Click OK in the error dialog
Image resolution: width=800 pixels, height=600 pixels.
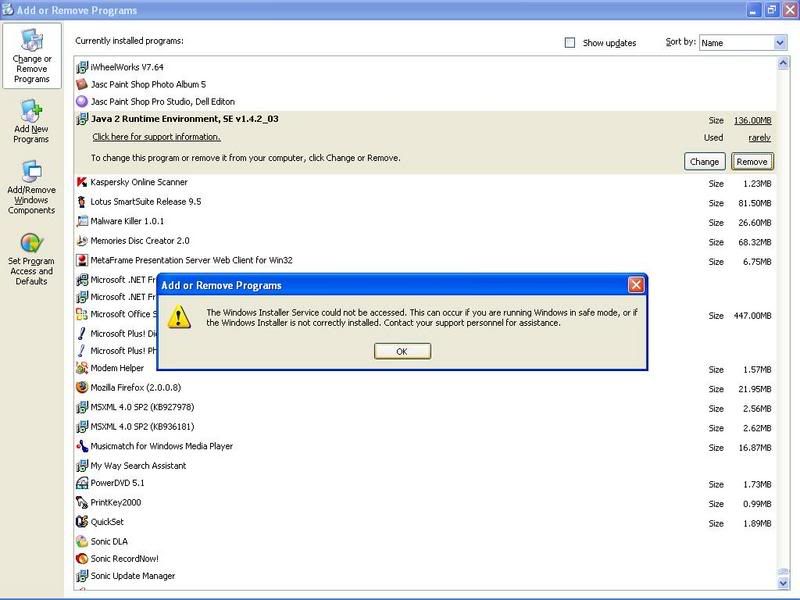coord(402,351)
